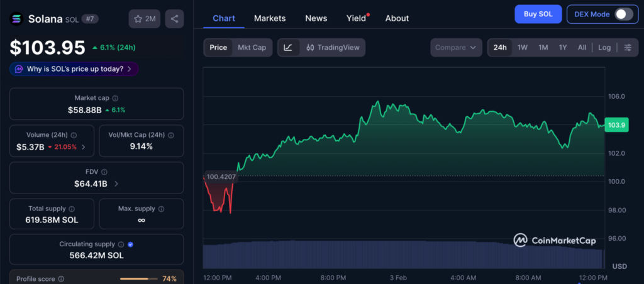Expand the Volume (24h) details chevron
This screenshot has height=284, width=644.
(x=84, y=147)
